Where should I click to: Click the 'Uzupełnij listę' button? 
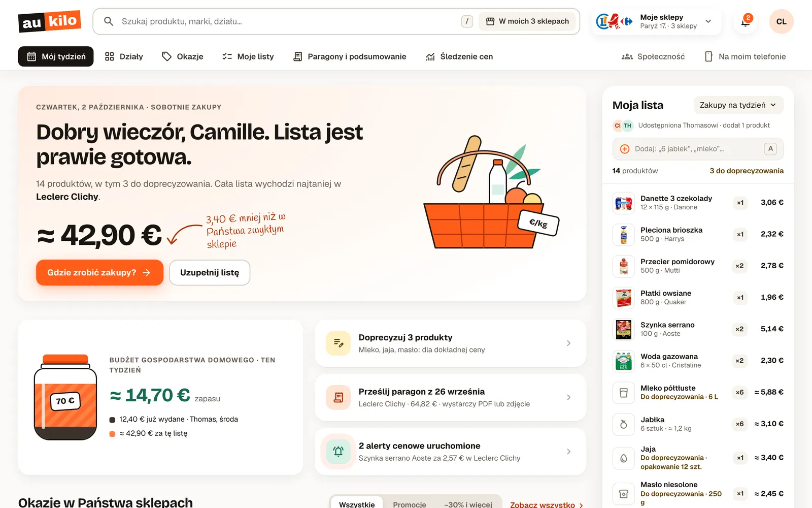(x=210, y=273)
